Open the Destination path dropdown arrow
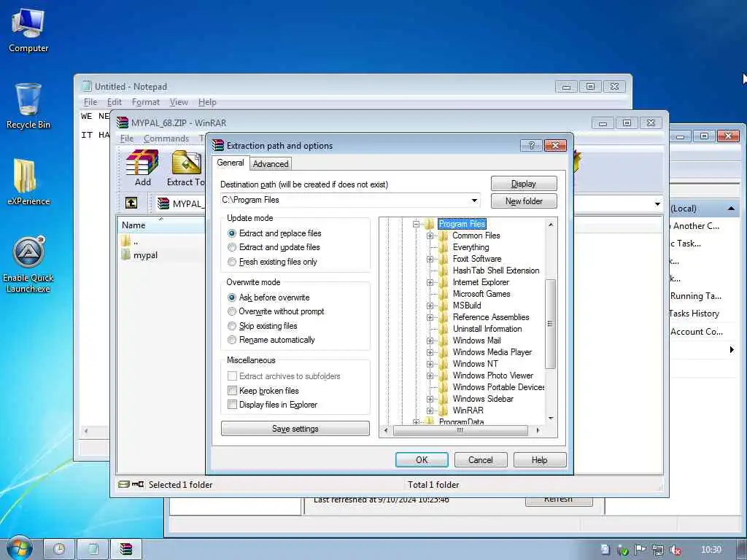The image size is (747, 560). tap(474, 201)
